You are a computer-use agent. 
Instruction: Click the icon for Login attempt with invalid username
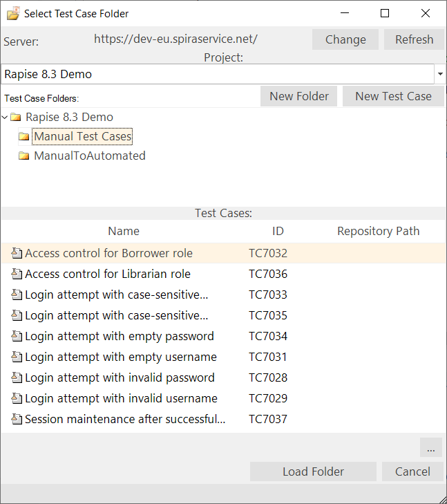click(x=17, y=398)
